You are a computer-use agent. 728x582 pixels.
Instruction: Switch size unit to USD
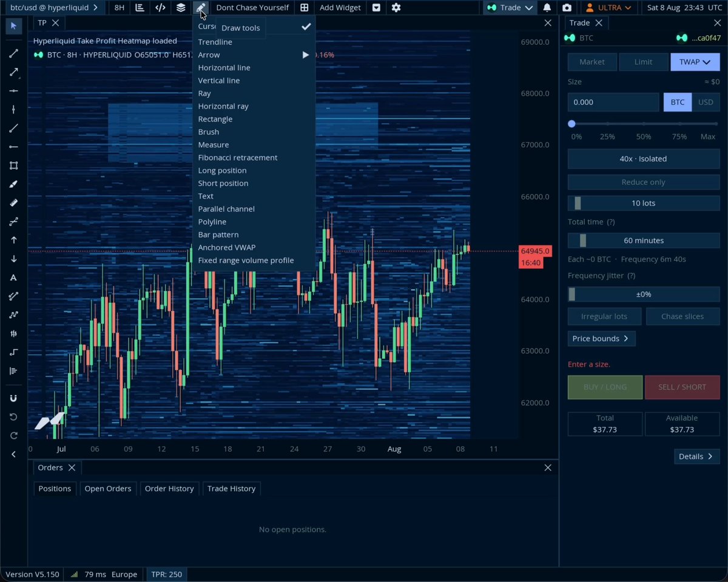click(x=706, y=102)
